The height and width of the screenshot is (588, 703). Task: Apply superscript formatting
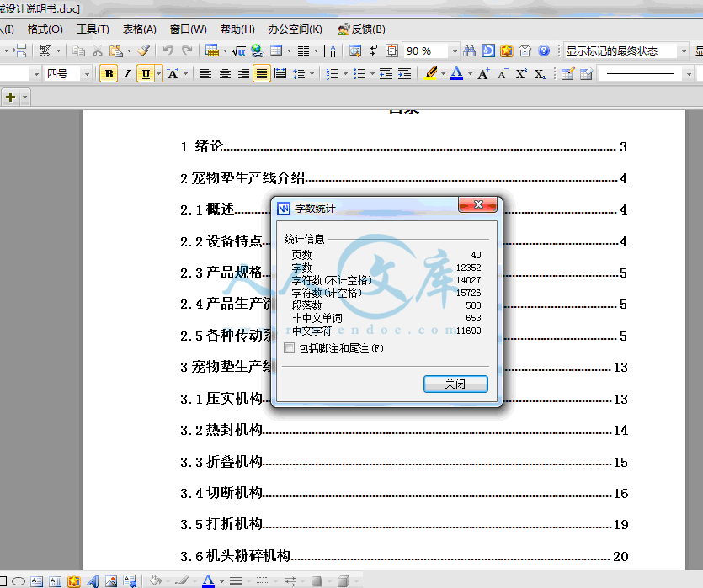[521, 74]
